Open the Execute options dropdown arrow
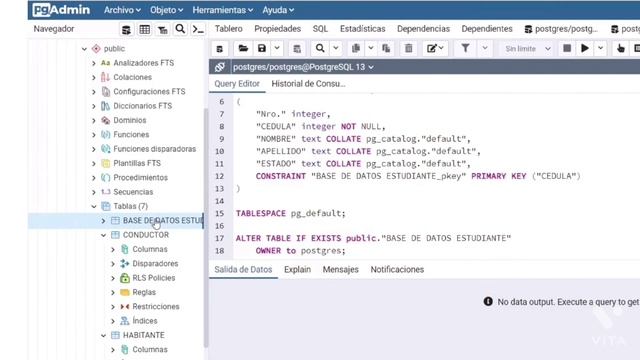This screenshot has width=640, height=360. [600, 48]
